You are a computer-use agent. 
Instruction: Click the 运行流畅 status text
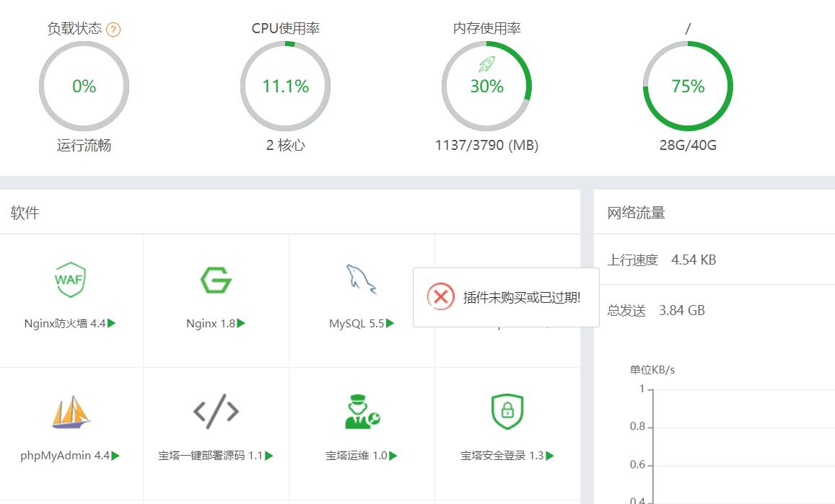[x=84, y=146]
